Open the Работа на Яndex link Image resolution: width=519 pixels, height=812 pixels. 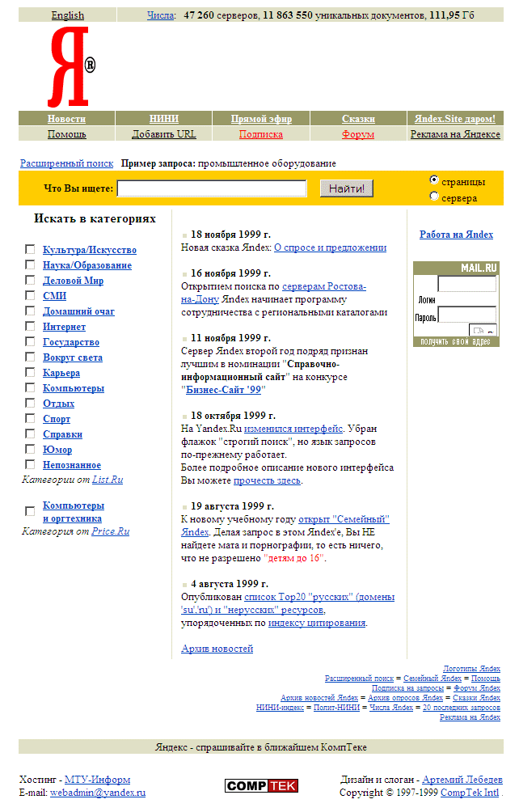[456, 234]
